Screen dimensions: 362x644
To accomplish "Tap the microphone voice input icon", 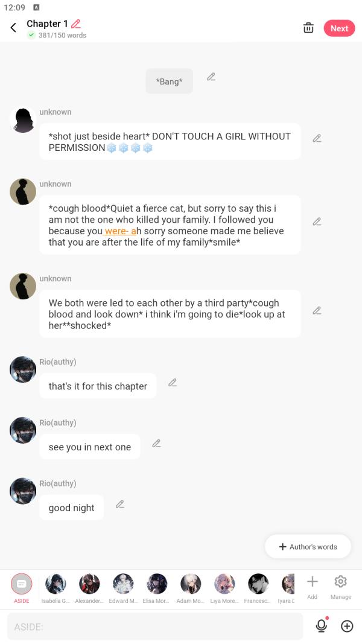I will tap(322, 626).
